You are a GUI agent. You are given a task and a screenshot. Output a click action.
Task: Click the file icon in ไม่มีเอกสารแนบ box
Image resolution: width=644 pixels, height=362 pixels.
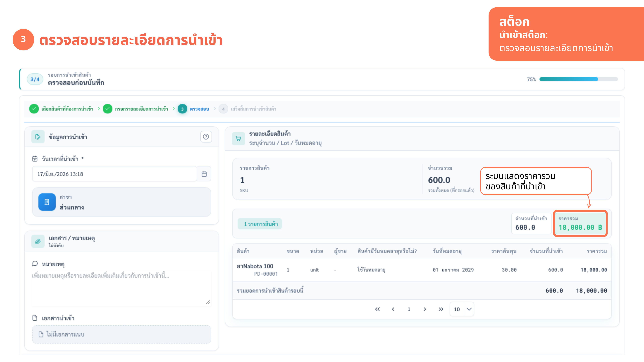[x=41, y=334]
